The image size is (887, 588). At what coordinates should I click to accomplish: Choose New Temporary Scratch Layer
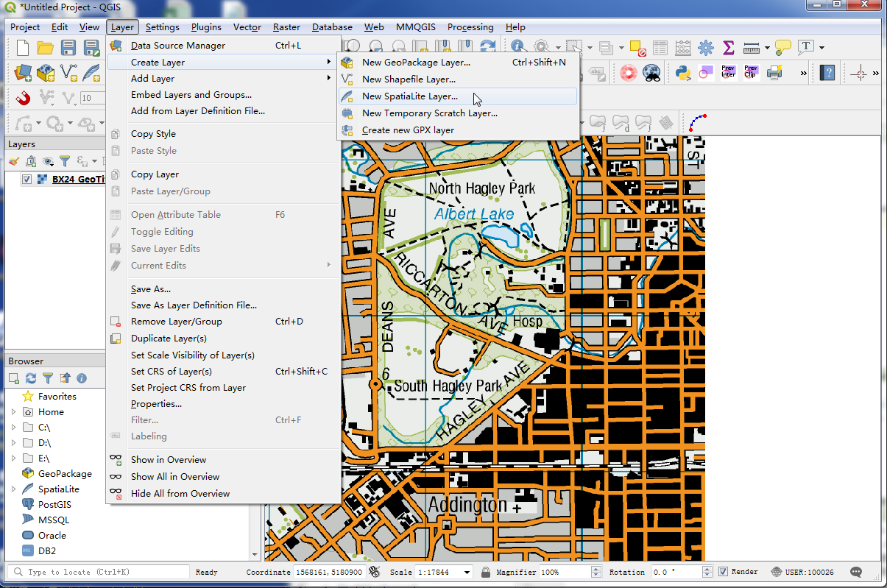pos(458,113)
